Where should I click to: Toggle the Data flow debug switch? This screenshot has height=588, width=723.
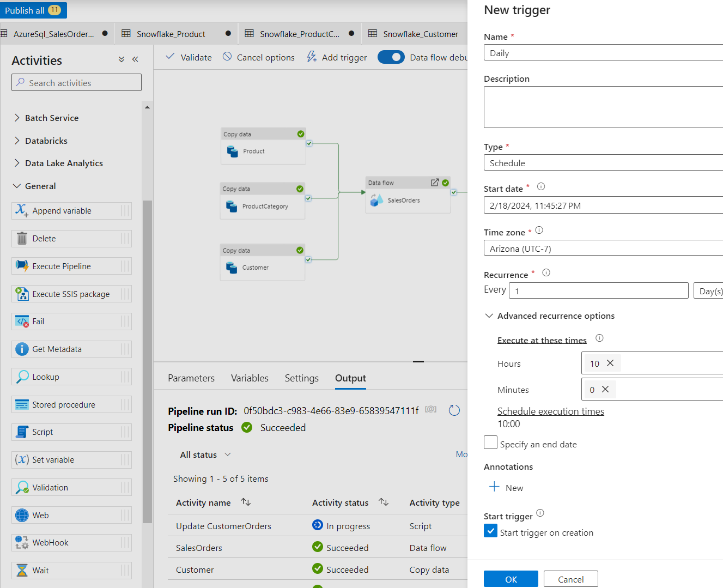(391, 57)
